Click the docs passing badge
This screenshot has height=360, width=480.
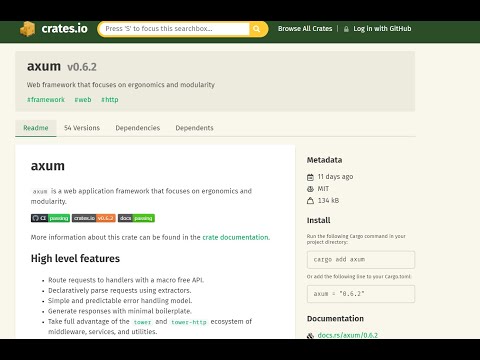tap(136, 218)
